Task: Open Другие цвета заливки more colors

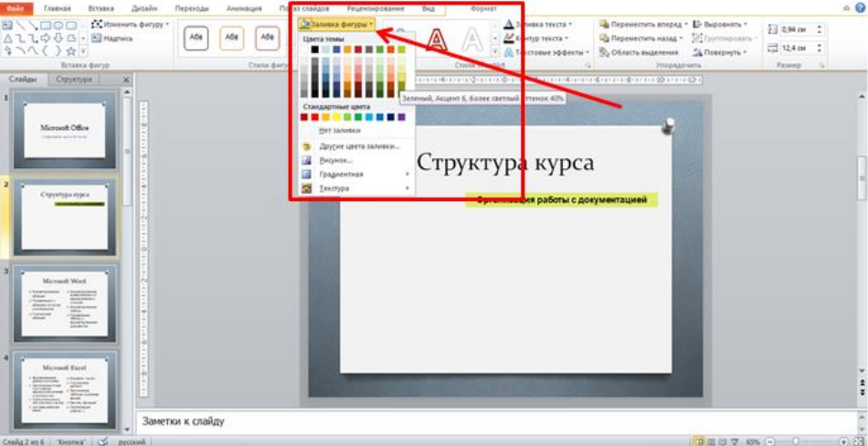Action: (x=358, y=146)
